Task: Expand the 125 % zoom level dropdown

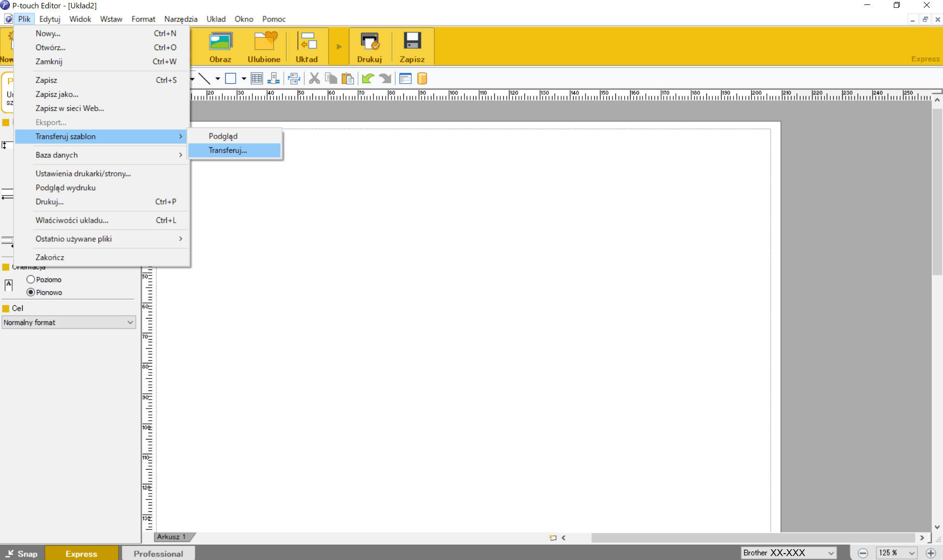Action: (911, 553)
